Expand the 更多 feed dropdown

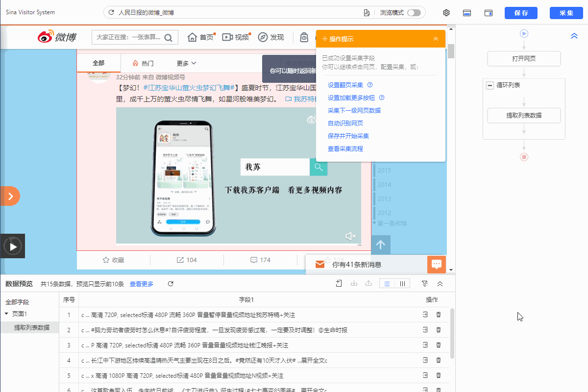point(187,63)
